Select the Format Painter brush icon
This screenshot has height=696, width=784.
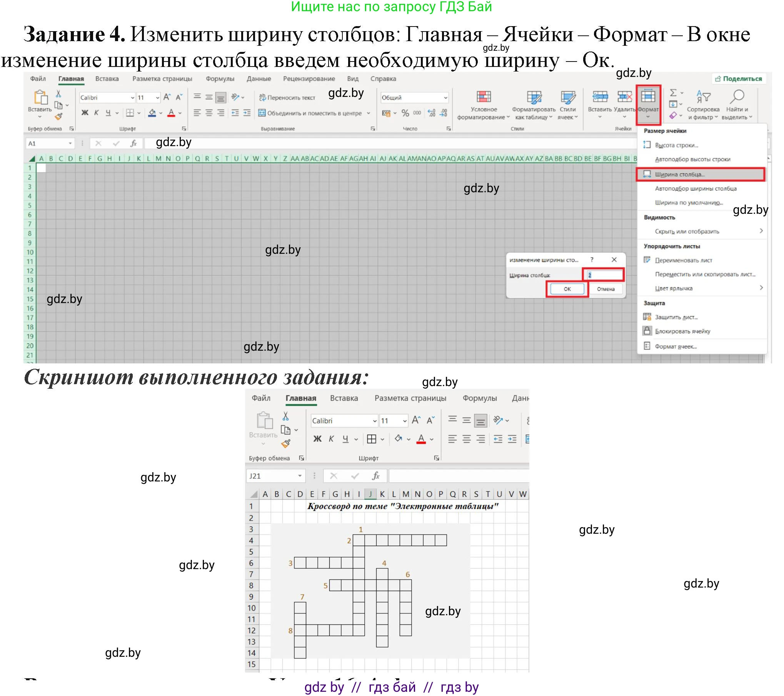[x=59, y=116]
